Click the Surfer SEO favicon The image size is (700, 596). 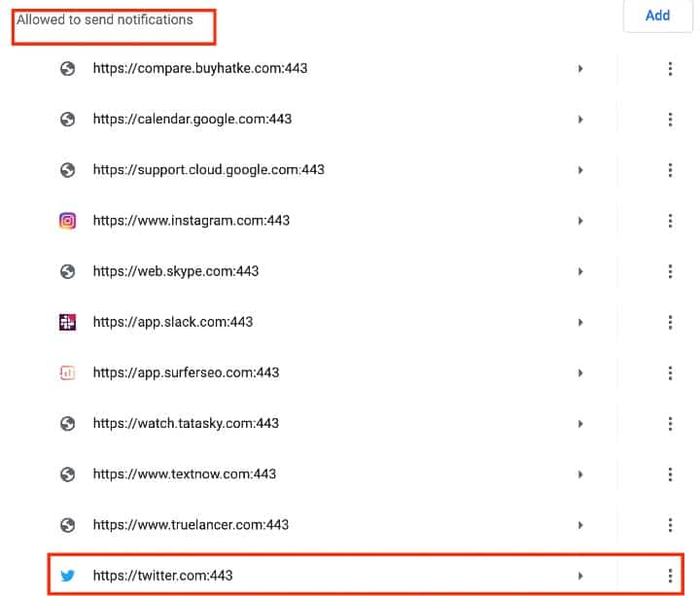[x=67, y=372]
